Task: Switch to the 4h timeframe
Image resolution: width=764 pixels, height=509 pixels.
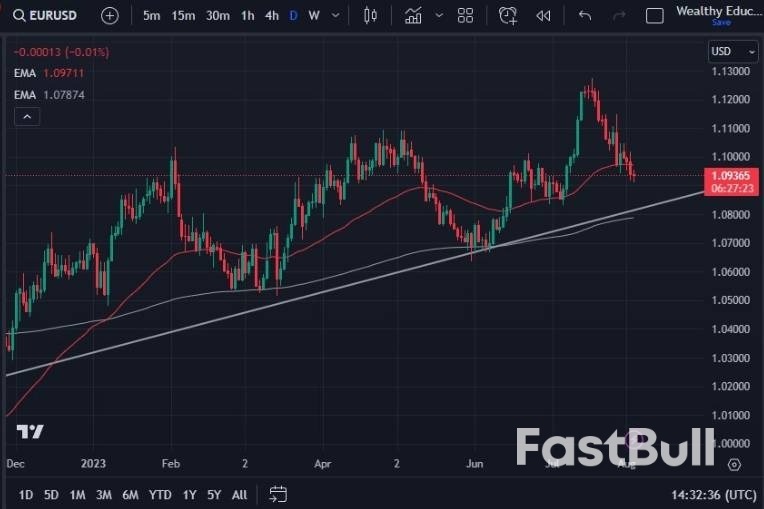Action: 272,16
